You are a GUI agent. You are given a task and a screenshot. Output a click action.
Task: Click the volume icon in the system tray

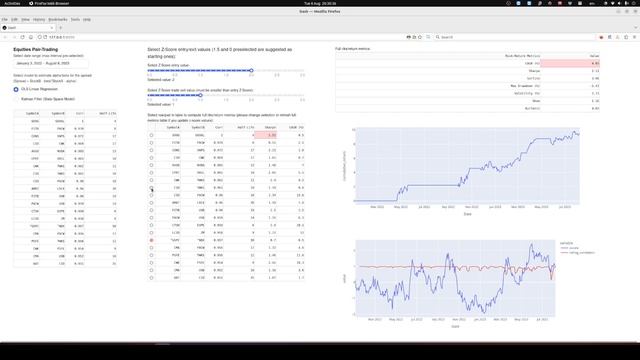click(x=619, y=3)
